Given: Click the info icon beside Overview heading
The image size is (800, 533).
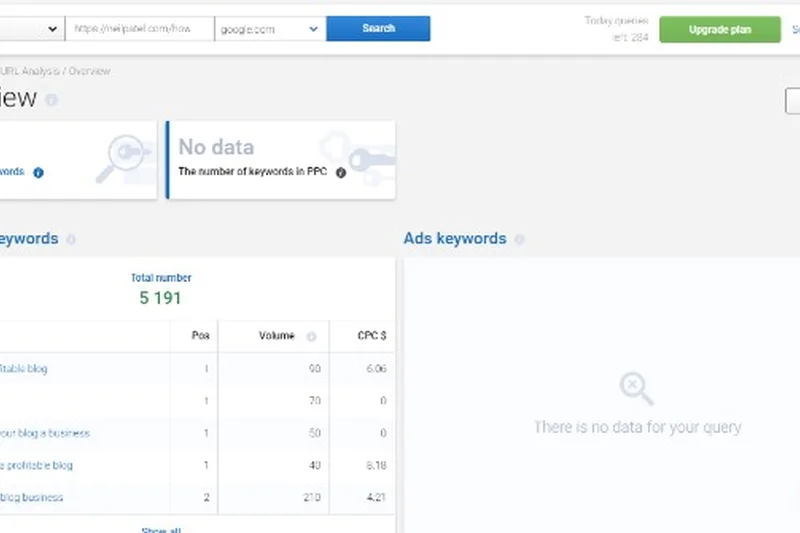Looking at the screenshot, I should click(x=51, y=100).
